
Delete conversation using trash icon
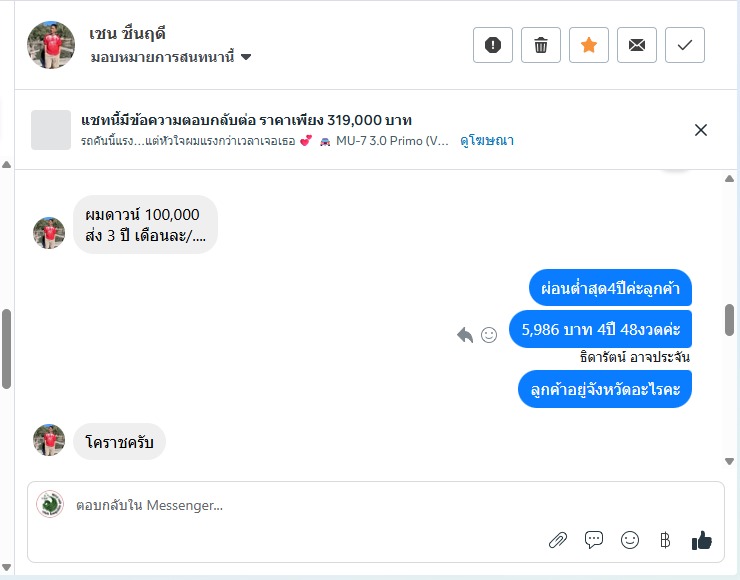[541, 45]
